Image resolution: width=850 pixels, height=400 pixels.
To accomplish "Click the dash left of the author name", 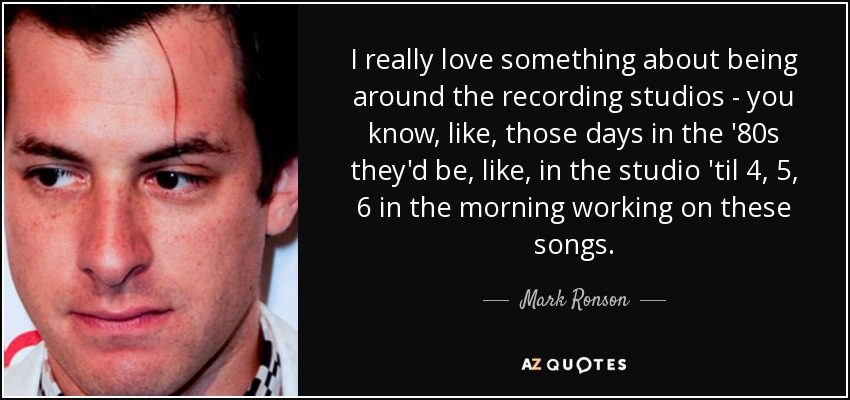I will click(x=495, y=300).
